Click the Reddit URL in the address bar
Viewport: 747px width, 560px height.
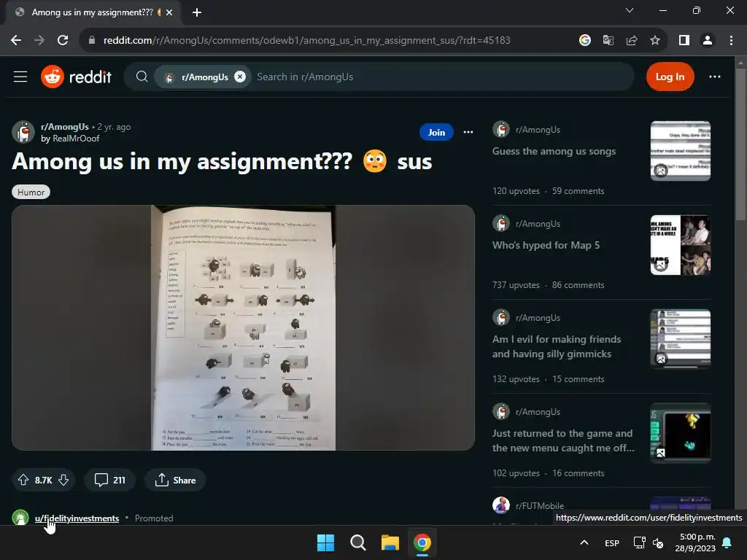pos(307,41)
